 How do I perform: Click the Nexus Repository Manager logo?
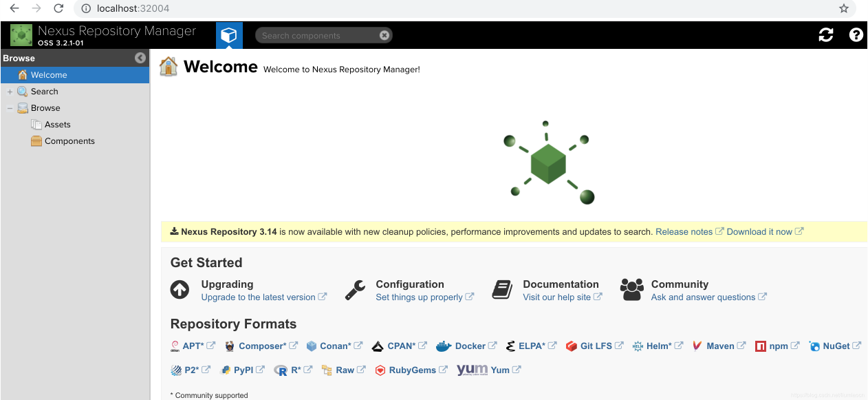(x=21, y=35)
